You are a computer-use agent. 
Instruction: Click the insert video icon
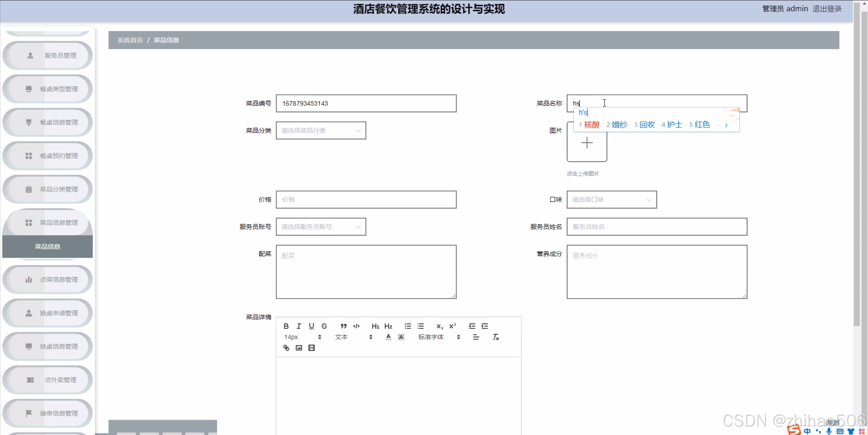311,348
